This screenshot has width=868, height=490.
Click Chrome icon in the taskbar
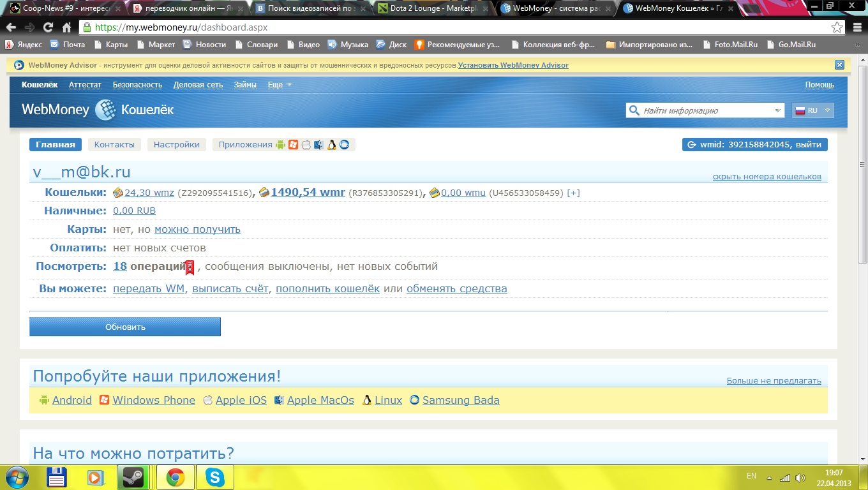[176, 477]
